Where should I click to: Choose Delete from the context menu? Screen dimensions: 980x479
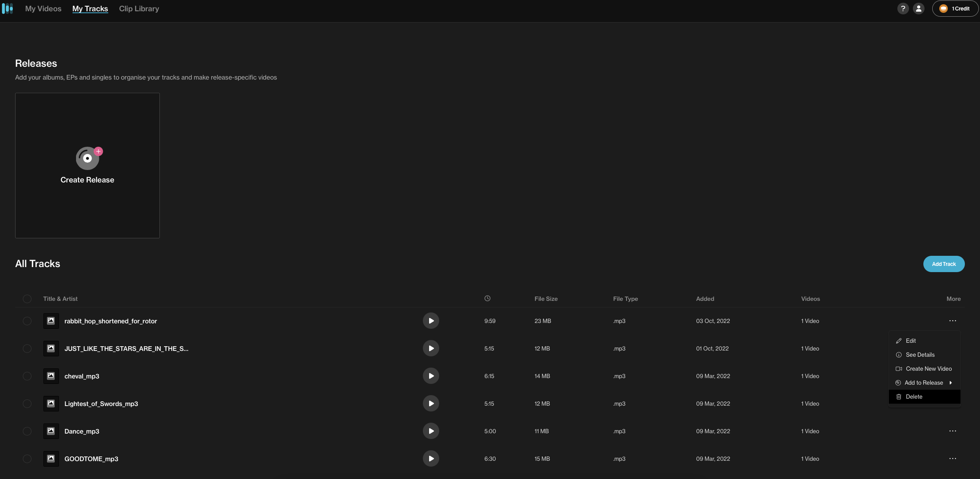point(914,397)
